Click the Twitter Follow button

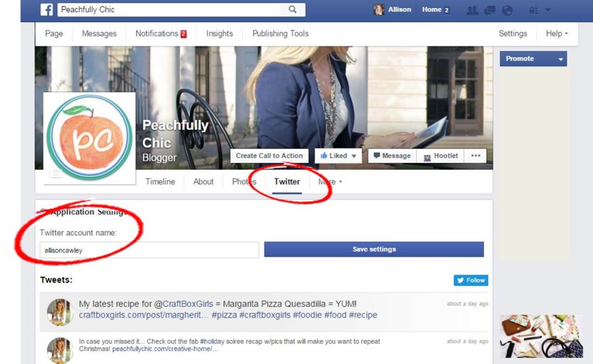tap(471, 281)
